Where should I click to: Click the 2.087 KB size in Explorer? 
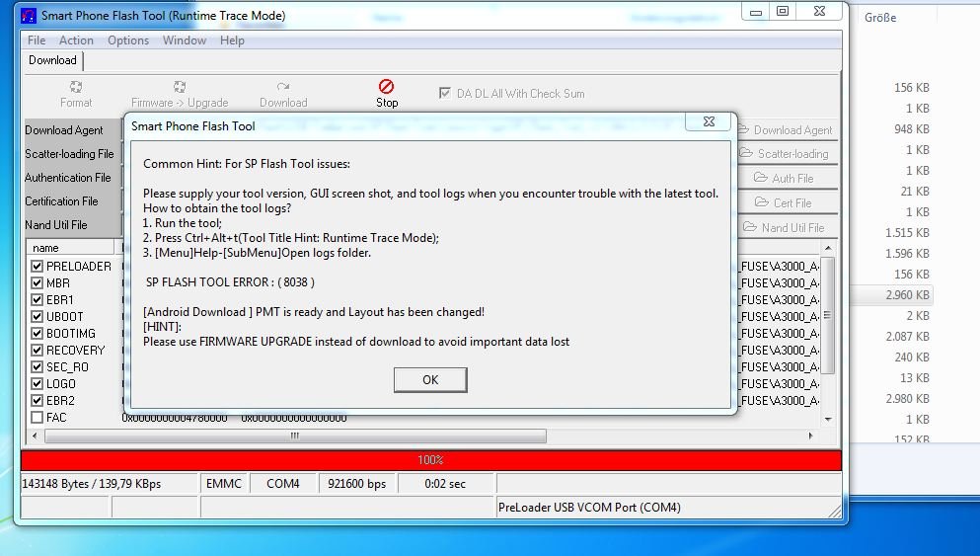coord(908,337)
